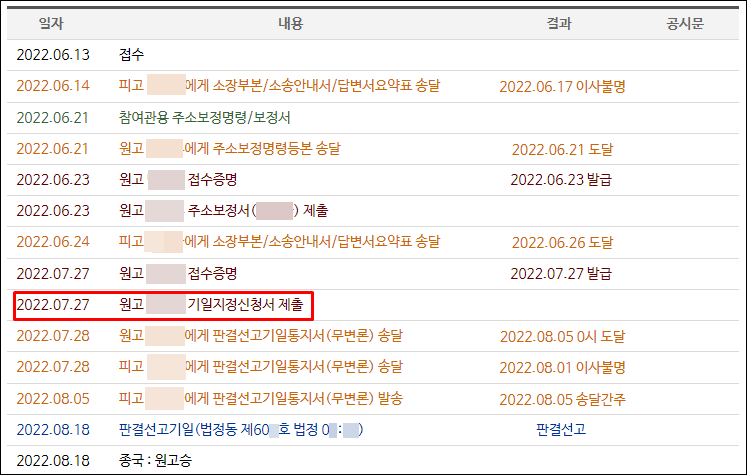747x475 pixels.
Task: Click 참여관용 주소보정명령/보정서 entry
Action: point(205,118)
